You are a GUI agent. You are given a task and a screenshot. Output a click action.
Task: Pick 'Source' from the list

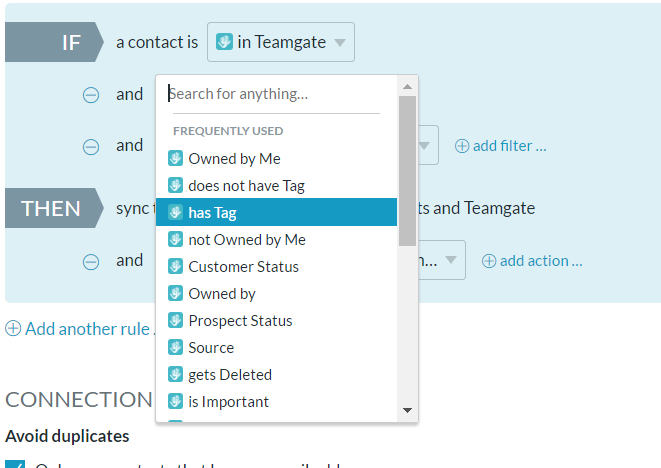tap(277, 347)
